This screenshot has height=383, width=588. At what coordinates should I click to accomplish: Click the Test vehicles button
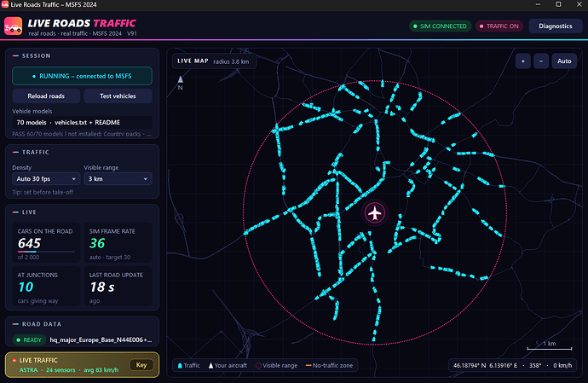coord(118,96)
